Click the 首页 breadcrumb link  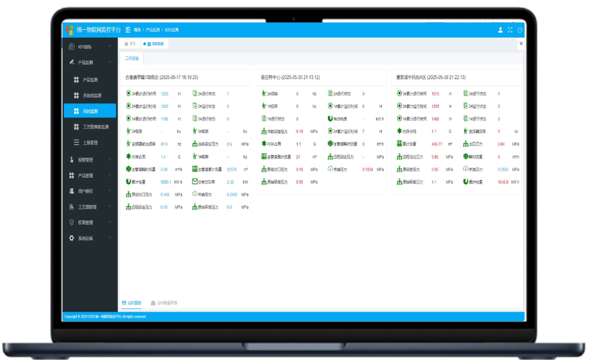(137, 30)
